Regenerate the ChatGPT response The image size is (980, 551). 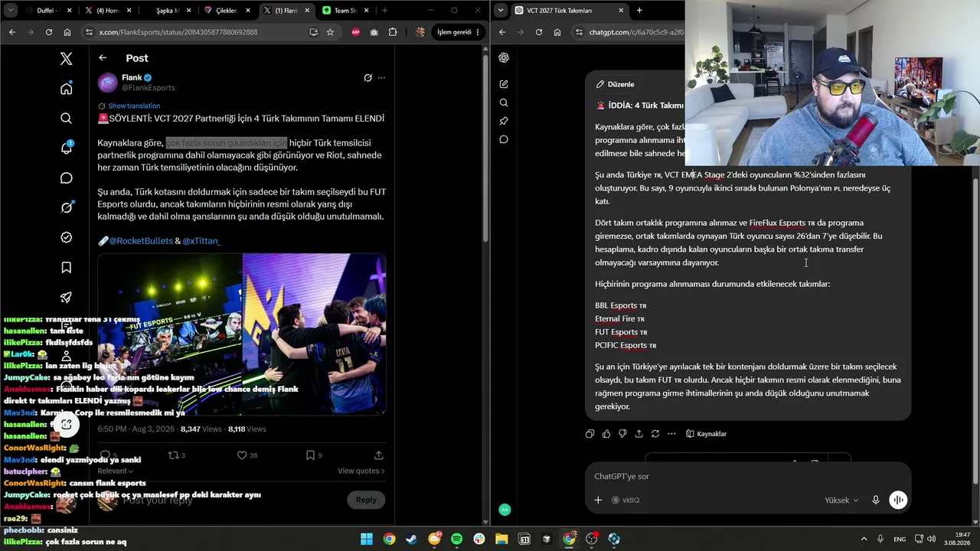coord(655,434)
